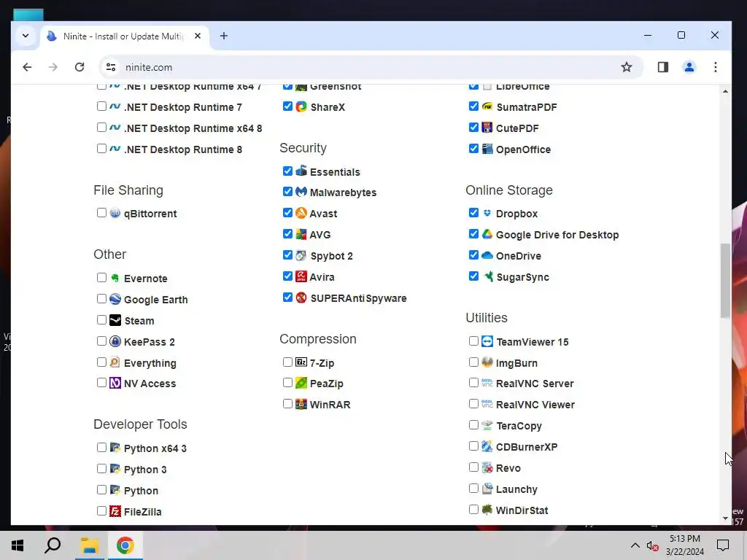Close the Ninite tab
This screenshot has width=747, height=560.
(x=197, y=36)
